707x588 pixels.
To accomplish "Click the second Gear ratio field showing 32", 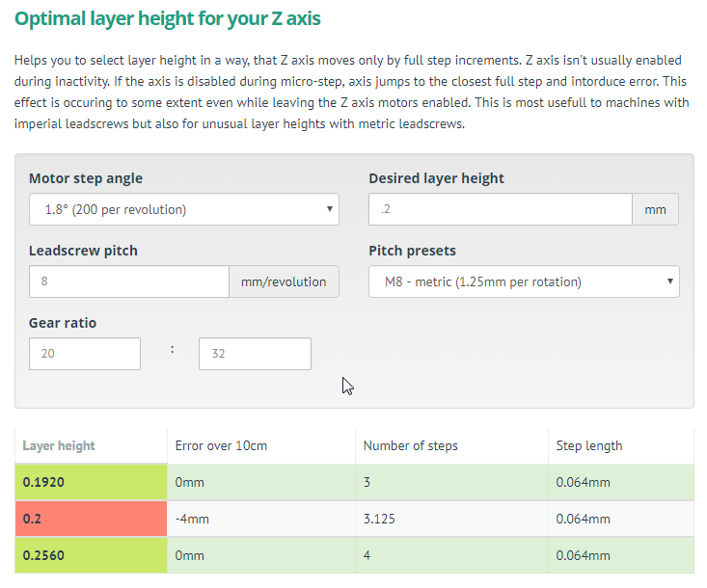I will pos(255,354).
